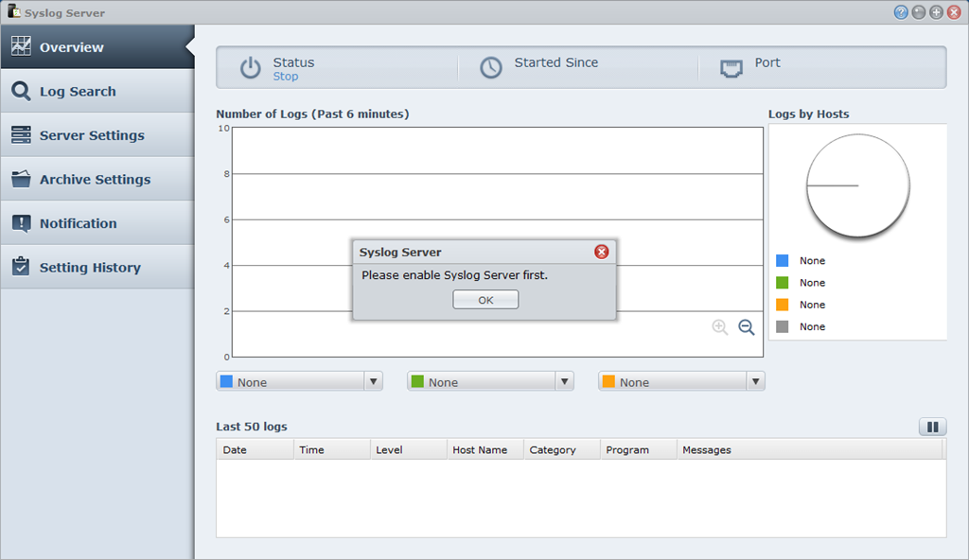Open Archive Settings page
This screenshot has height=560, width=969.
click(96, 180)
